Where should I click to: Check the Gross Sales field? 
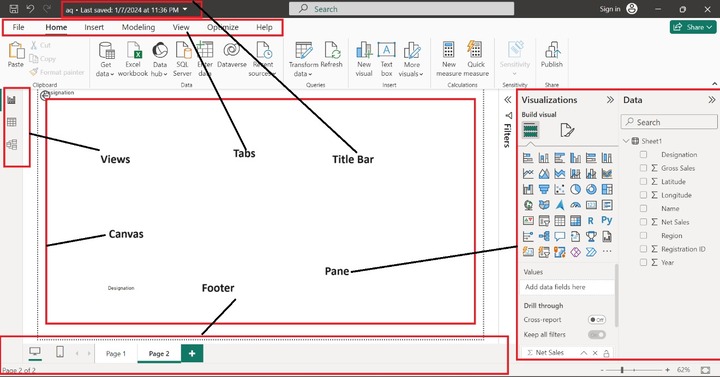pyautogui.click(x=643, y=168)
